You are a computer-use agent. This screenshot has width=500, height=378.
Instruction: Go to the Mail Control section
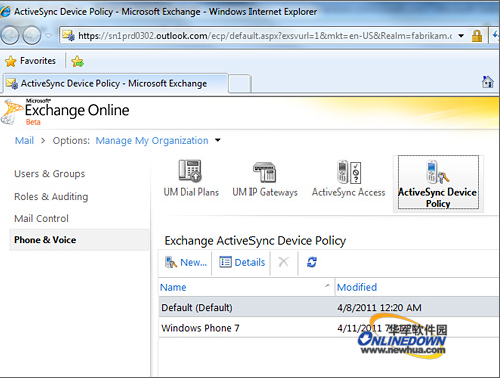click(41, 219)
